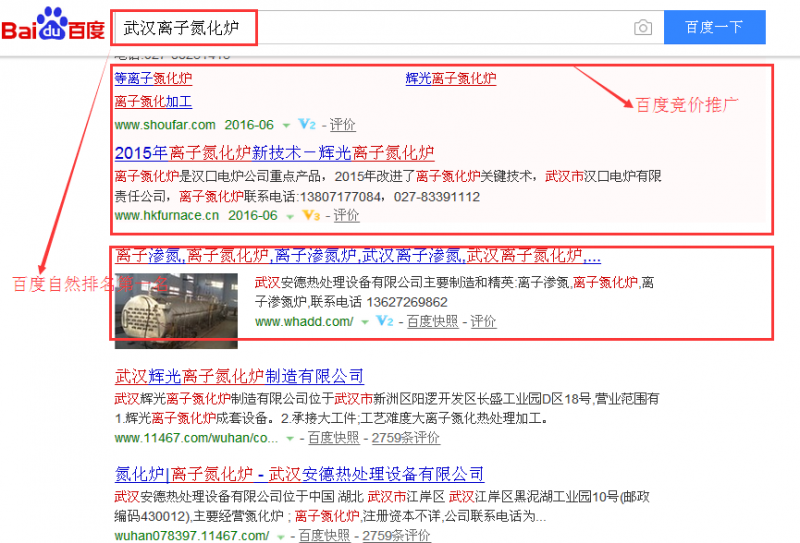Open the 2015年离子氮化炉新技术 result title
Screen dimensions: 800x543
[274, 153]
